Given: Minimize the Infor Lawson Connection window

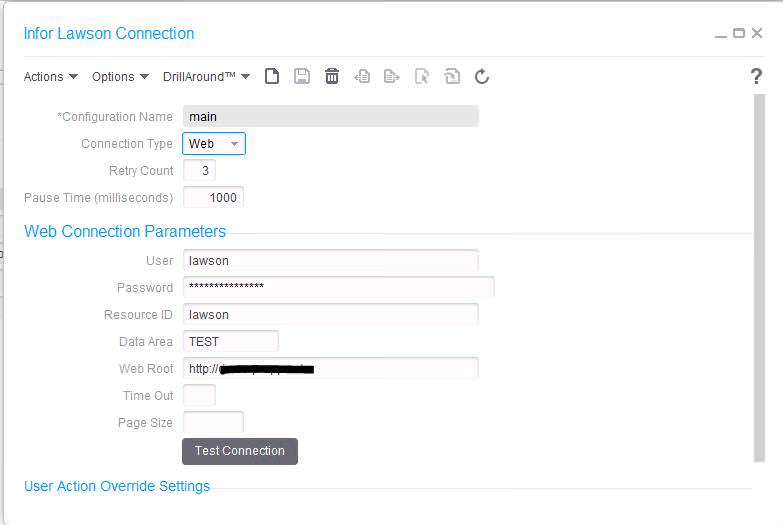Looking at the screenshot, I should tap(720, 34).
